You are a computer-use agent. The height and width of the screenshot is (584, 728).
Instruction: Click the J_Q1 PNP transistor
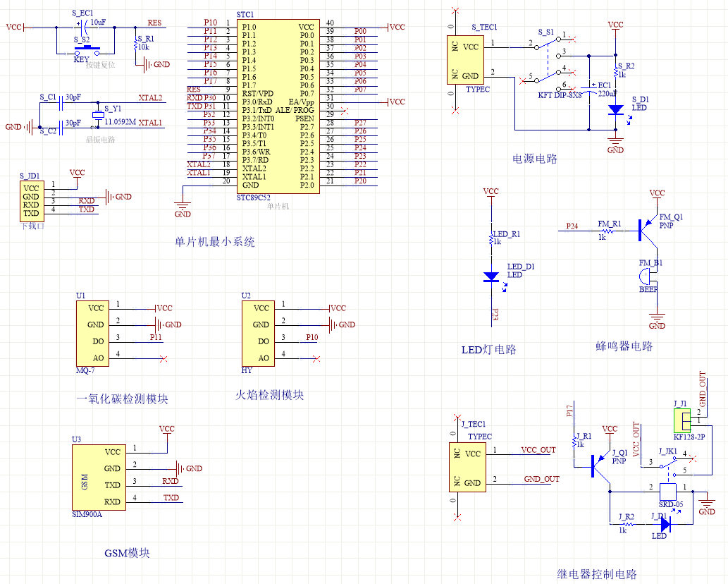[x=601, y=466]
